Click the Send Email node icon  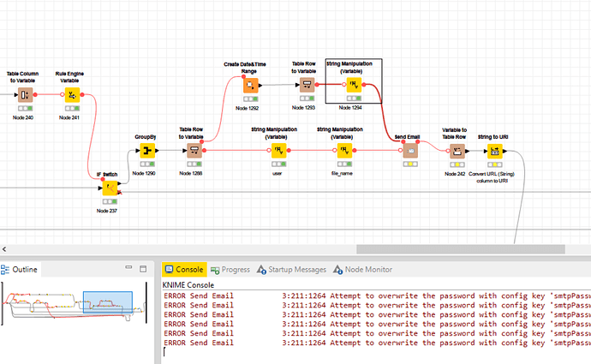(x=410, y=151)
